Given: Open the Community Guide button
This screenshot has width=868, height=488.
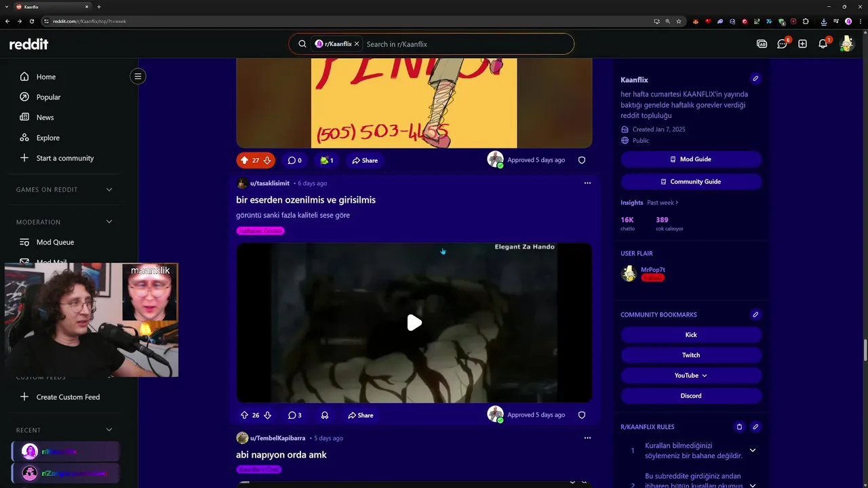Looking at the screenshot, I should point(691,182).
